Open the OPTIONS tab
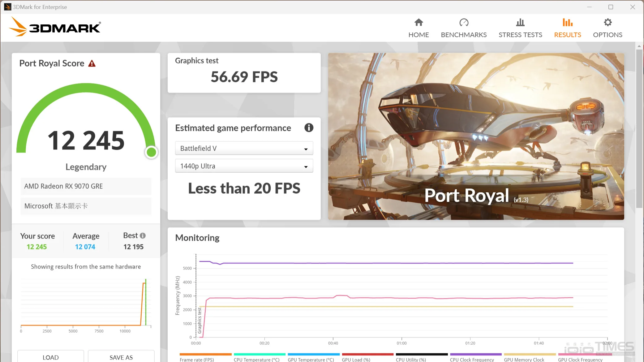 pos(608,28)
